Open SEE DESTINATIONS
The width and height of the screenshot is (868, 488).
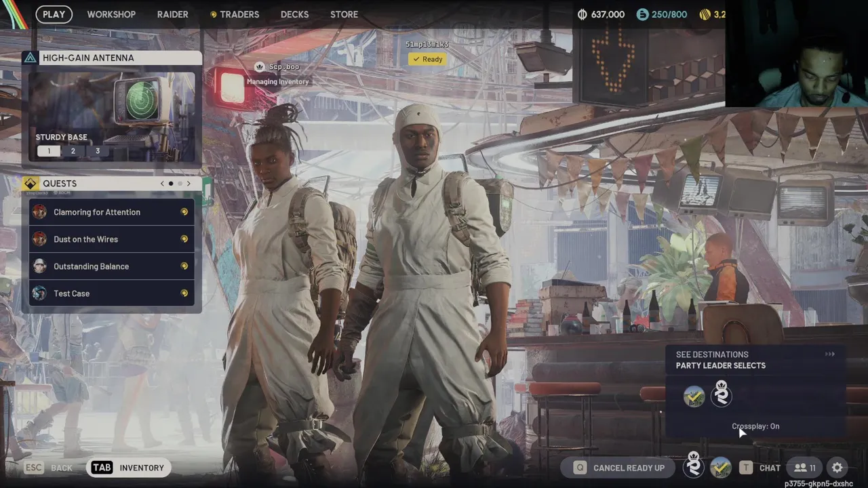click(712, 354)
